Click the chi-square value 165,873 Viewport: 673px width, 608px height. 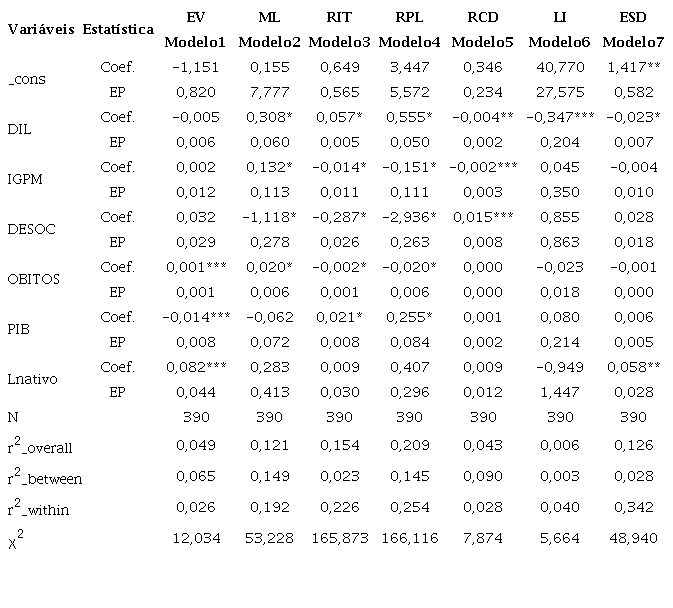(x=339, y=538)
